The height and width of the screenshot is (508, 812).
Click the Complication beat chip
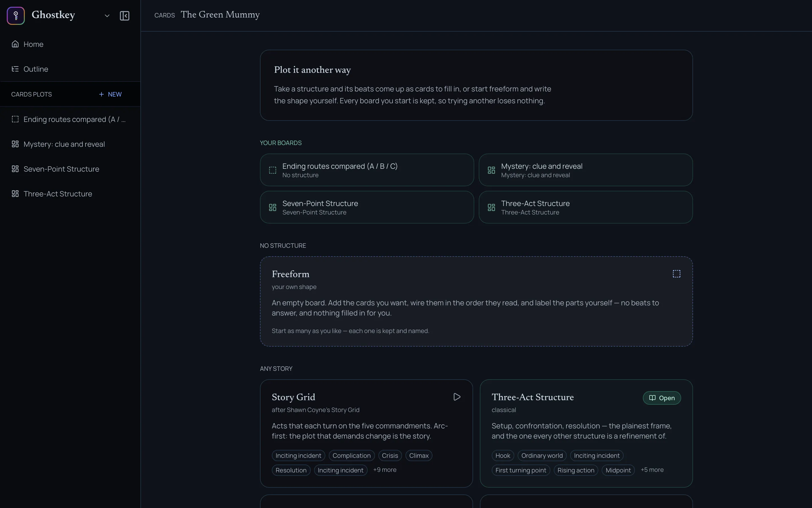coord(352,456)
